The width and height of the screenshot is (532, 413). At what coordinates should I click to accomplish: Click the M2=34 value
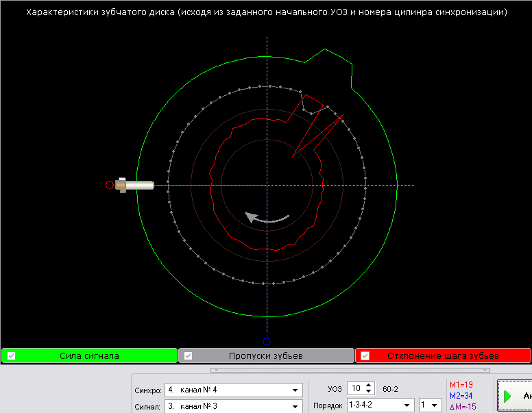click(461, 396)
